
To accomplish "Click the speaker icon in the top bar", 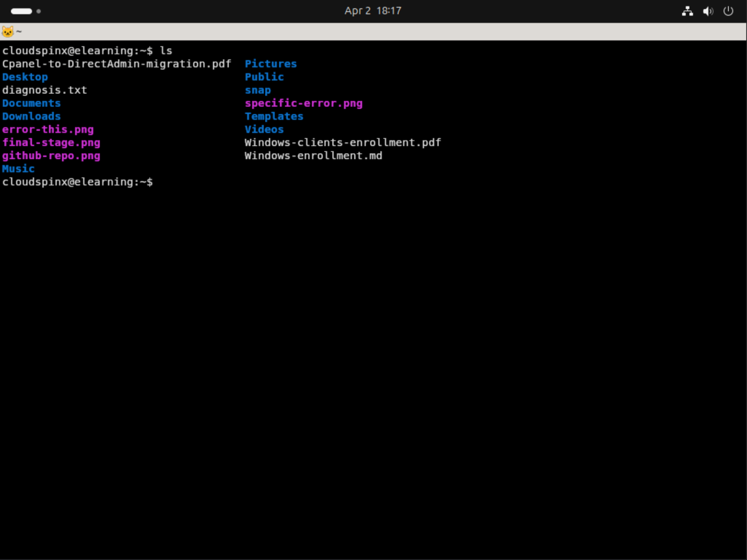I will pyautogui.click(x=708, y=11).
